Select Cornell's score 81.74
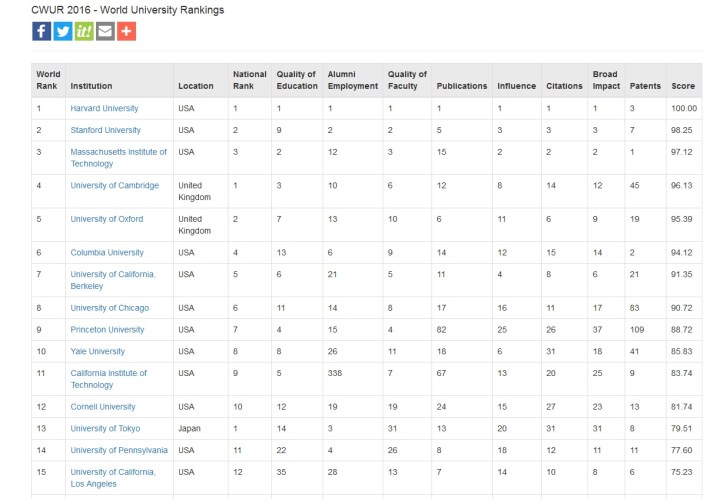Viewport: 720px width, 499px height. click(681, 407)
